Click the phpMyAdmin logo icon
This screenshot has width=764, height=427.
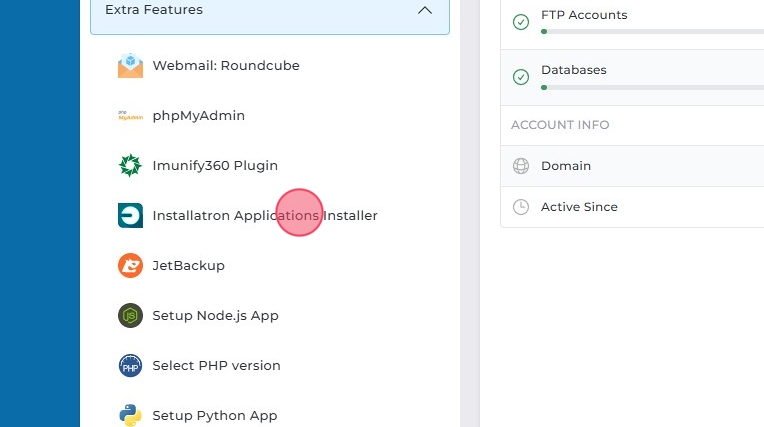point(130,116)
